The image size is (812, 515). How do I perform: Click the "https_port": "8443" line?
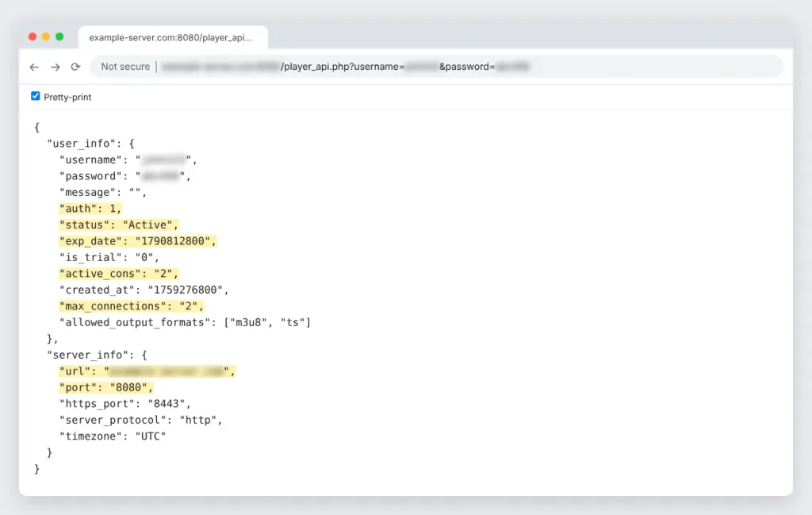pyautogui.click(x=125, y=404)
